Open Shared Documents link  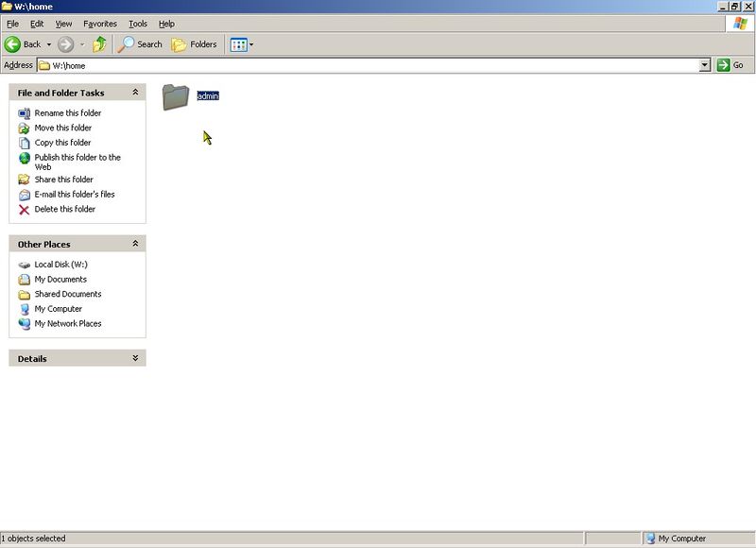67,294
